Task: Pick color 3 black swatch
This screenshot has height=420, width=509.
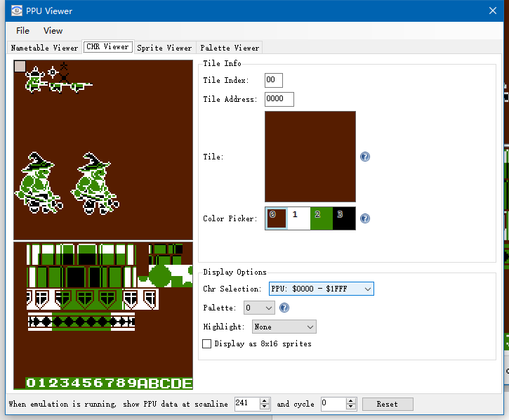Action: point(344,218)
